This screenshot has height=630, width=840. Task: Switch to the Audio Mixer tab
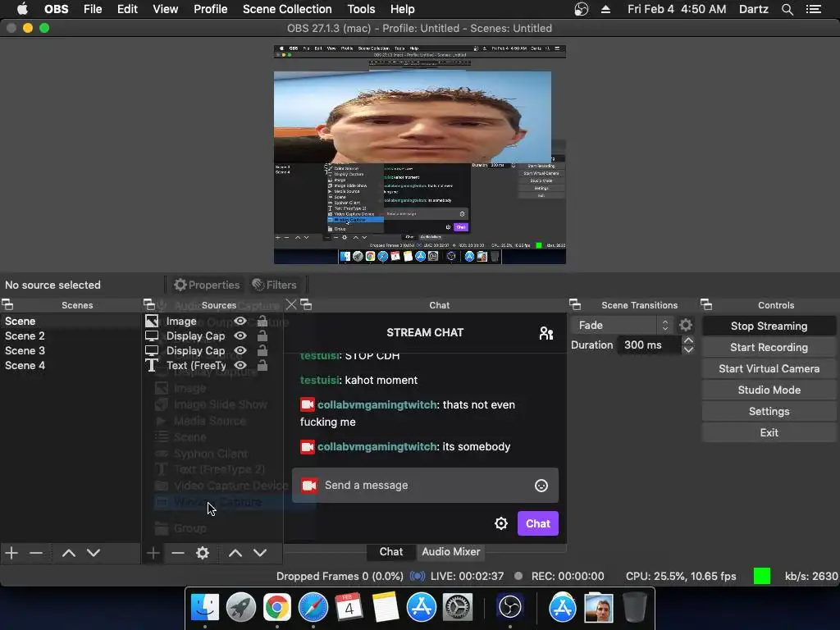(x=451, y=552)
